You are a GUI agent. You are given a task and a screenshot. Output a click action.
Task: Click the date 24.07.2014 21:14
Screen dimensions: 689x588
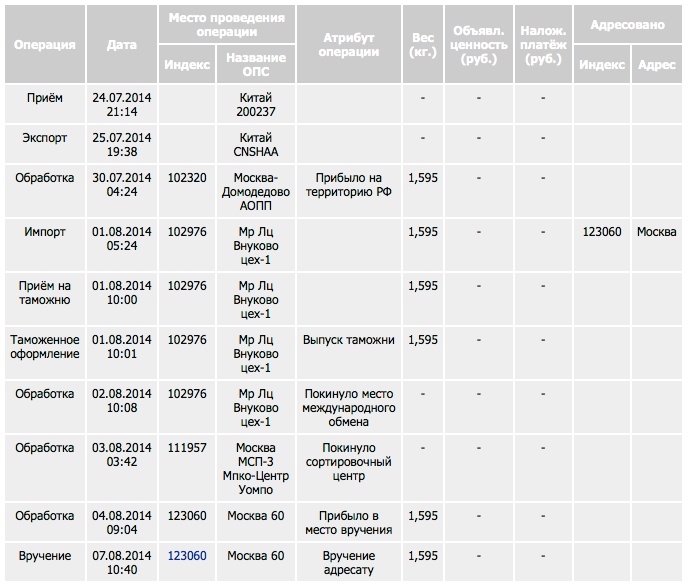pyautogui.click(x=122, y=104)
